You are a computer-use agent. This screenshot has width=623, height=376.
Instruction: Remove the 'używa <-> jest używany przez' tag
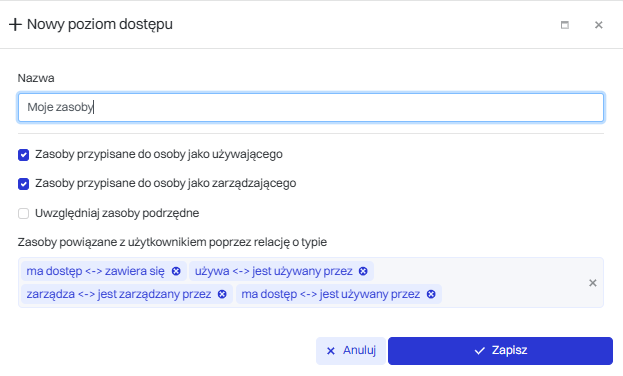coord(363,271)
